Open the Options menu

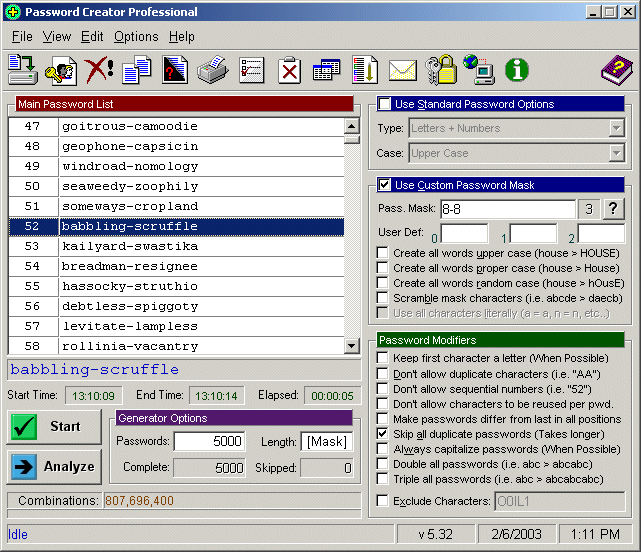tap(136, 37)
